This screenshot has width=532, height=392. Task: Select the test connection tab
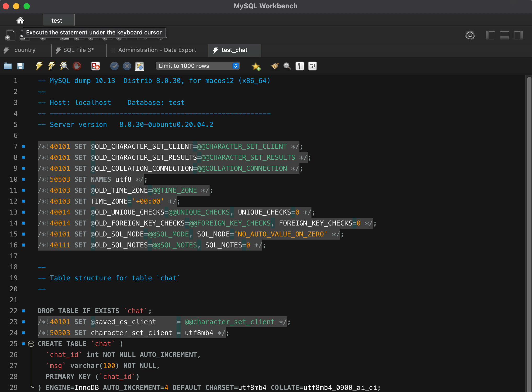coord(57,21)
